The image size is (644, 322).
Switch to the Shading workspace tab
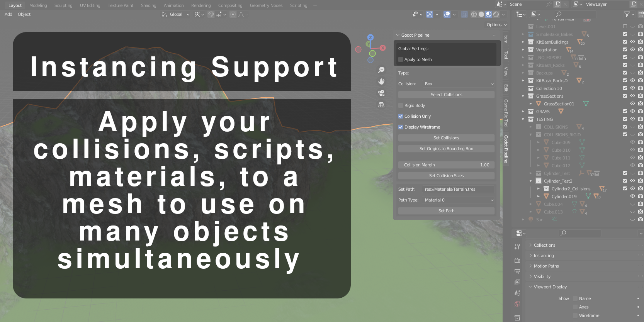148,5
